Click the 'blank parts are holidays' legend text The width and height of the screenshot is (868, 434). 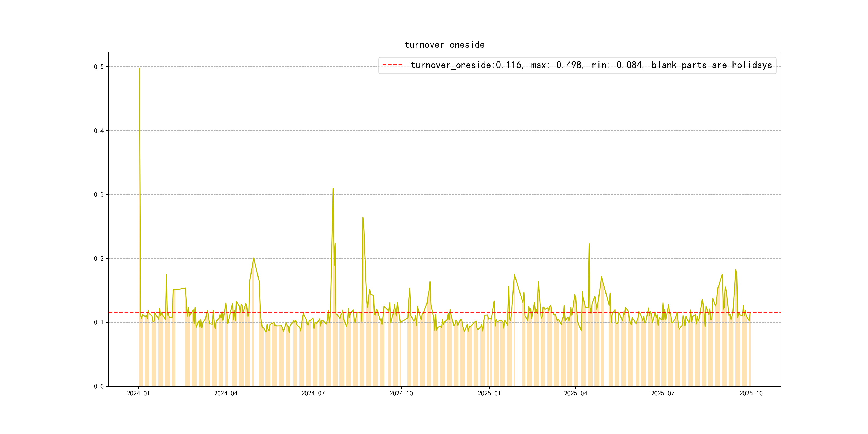711,65
